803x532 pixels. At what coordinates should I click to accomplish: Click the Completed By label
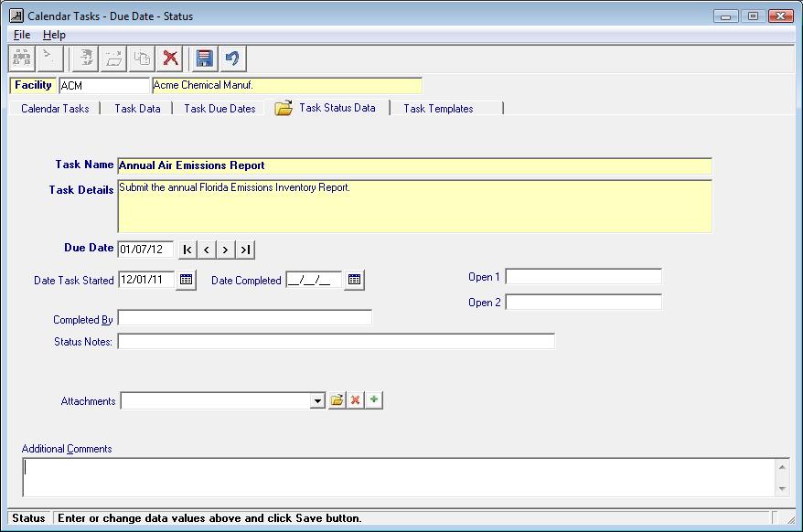click(83, 320)
